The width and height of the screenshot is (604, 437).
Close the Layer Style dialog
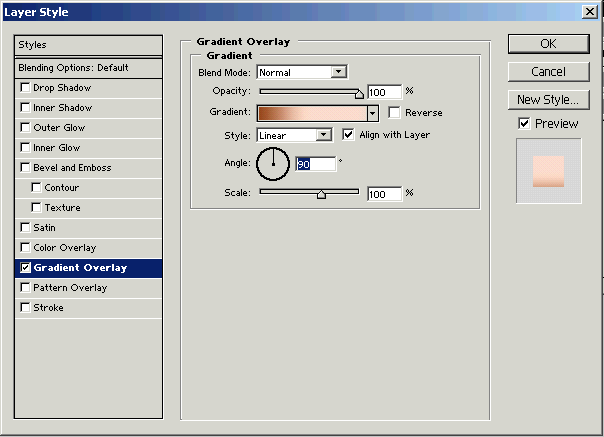click(x=590, y=12)
